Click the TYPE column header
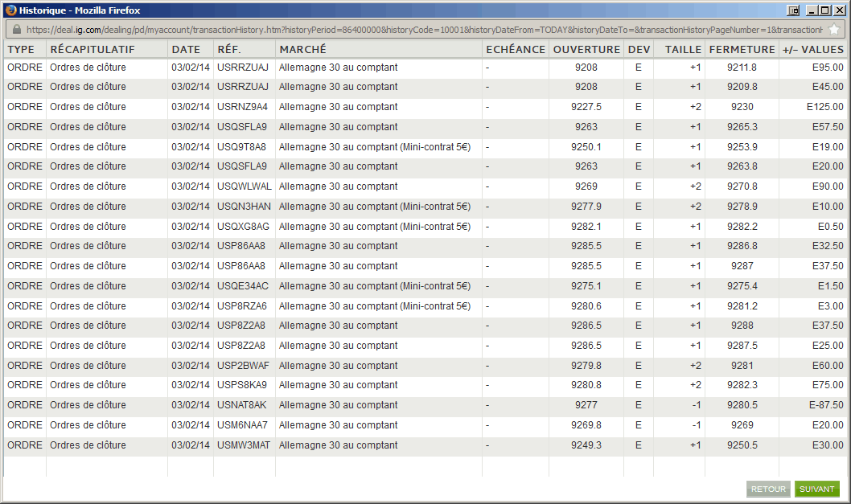Viewport: 851px width, 504px height. click(x=21, y=49)
